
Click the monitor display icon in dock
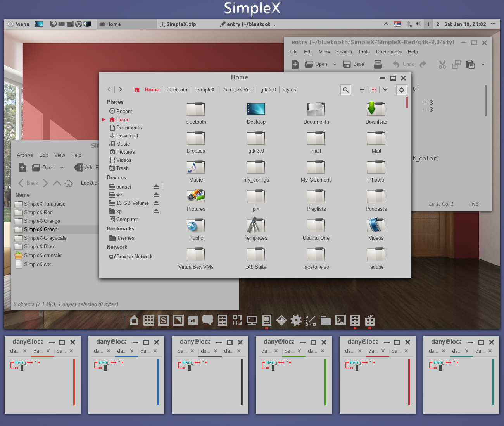point(252,320)
